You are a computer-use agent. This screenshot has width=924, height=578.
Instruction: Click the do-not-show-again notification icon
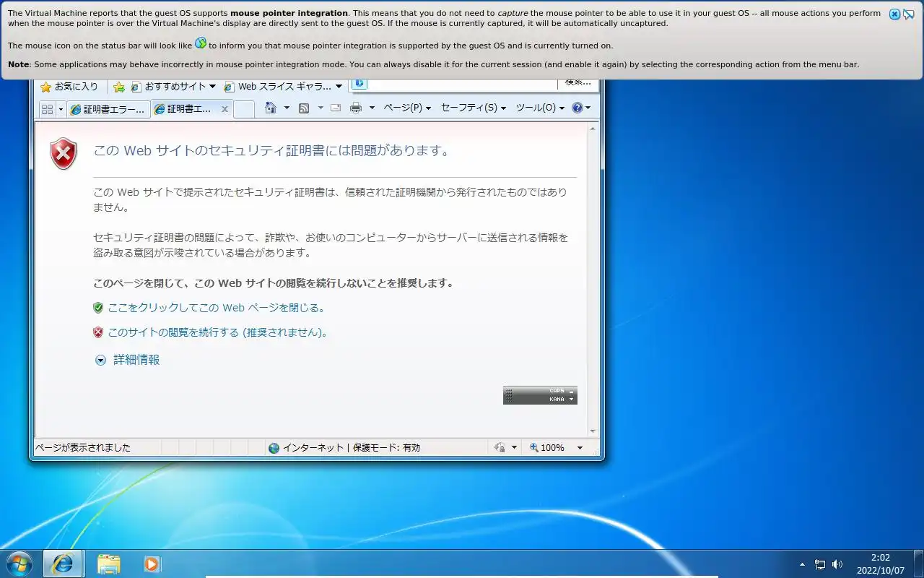[909, 14]
